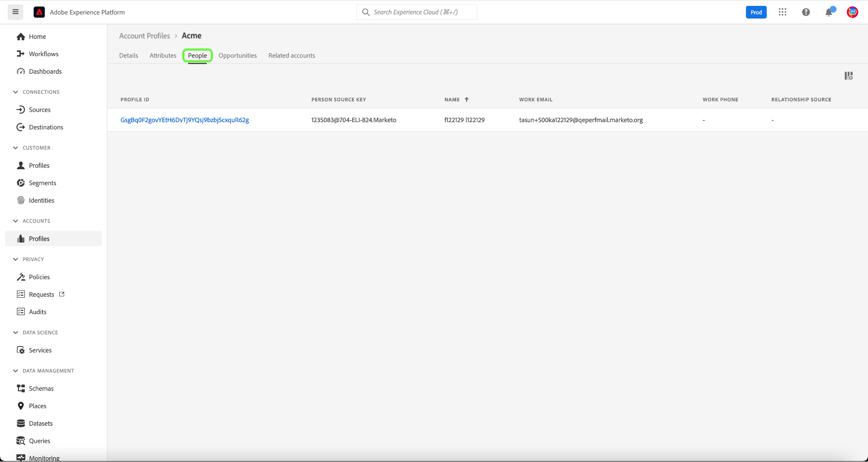Click the Audits icon
Screen dimensions: 868x462
(x=21, y=312)
